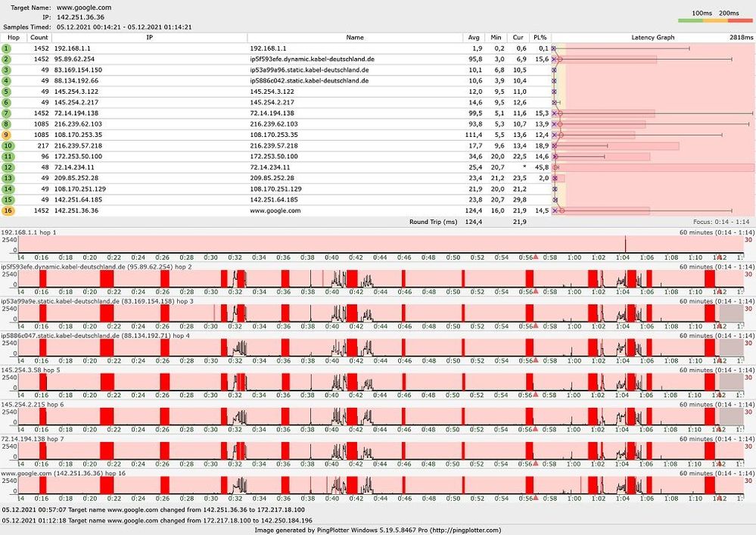Image resolution: width=756 pixels, height=535 pixels.
Task: Click the 145.254.2.215 hop 6 timeline graph
Action: (x=381, y=417)
